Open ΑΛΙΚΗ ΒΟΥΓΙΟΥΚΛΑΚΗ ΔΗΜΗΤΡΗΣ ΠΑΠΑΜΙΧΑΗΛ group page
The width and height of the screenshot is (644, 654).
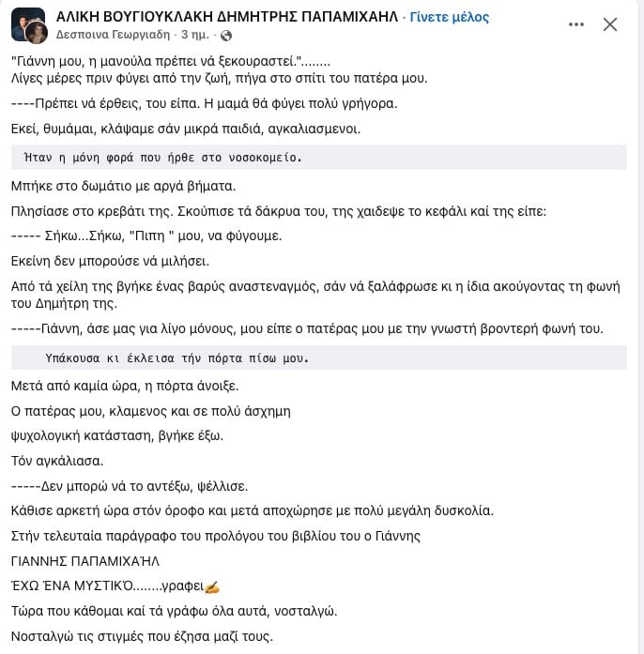226,17
